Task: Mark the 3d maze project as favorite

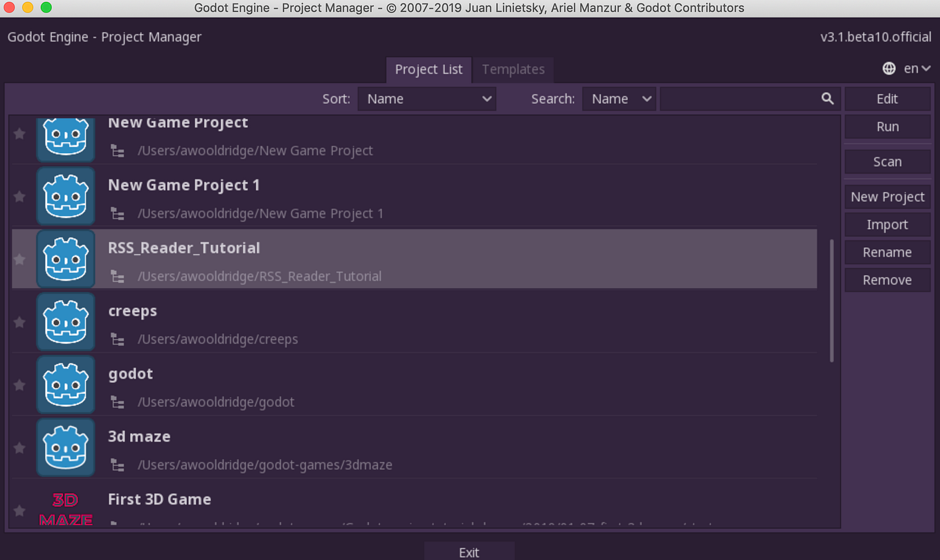Action: (19, 448)
